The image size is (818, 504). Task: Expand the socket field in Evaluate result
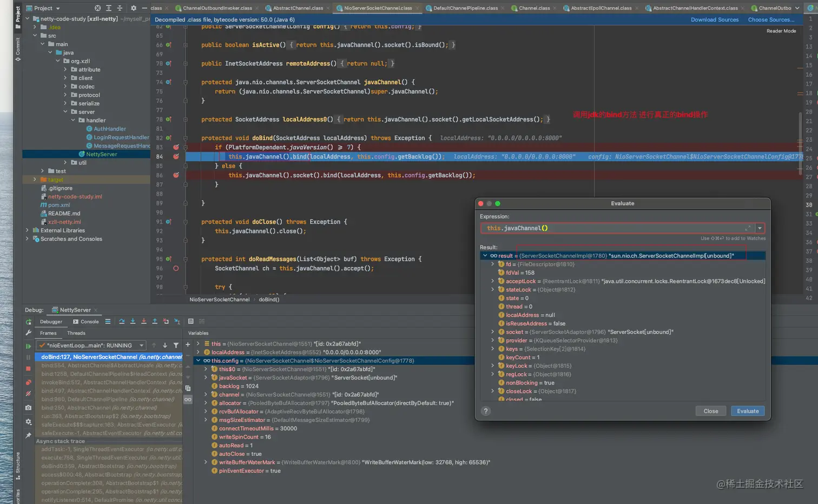coord(492,332)
